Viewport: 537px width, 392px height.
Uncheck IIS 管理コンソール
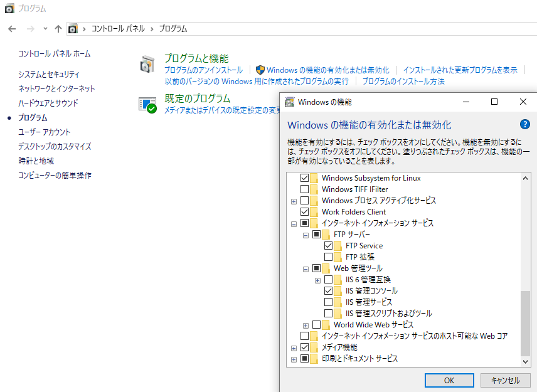coord(329,291)
